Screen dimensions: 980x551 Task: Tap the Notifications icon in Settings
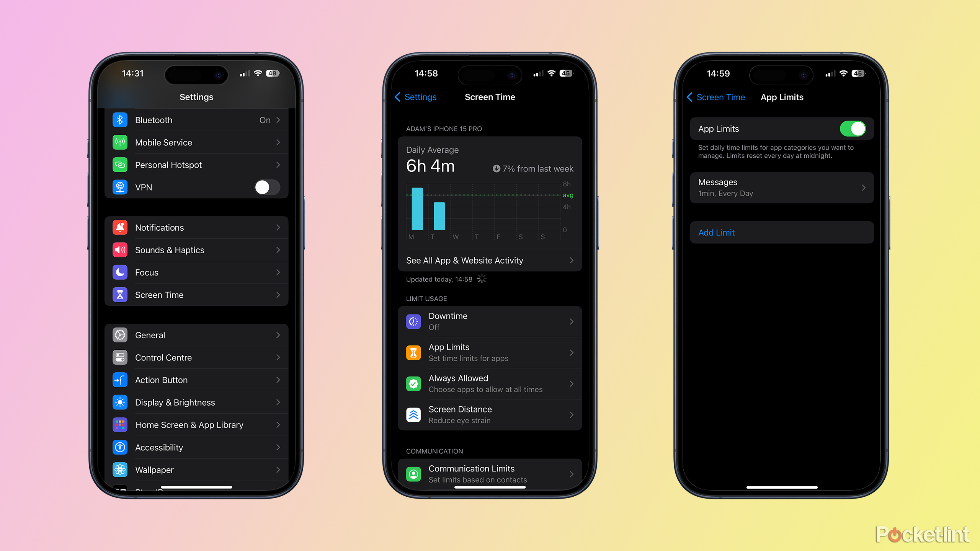coord(121,227)
